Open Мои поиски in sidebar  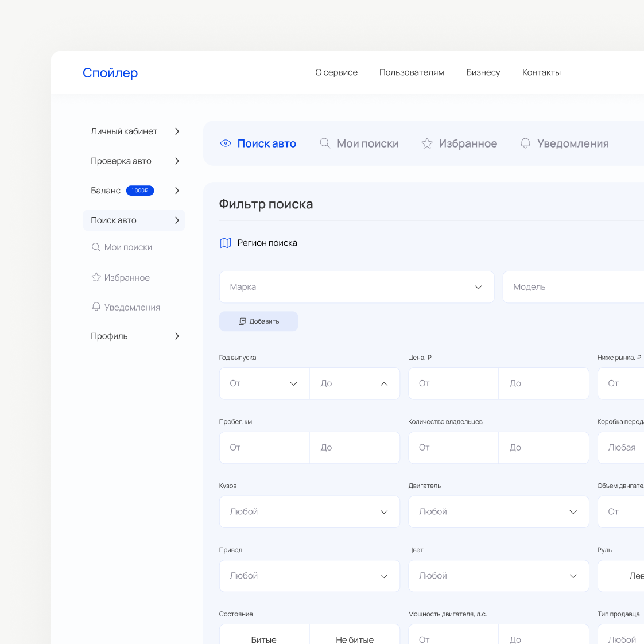[128, 247]
